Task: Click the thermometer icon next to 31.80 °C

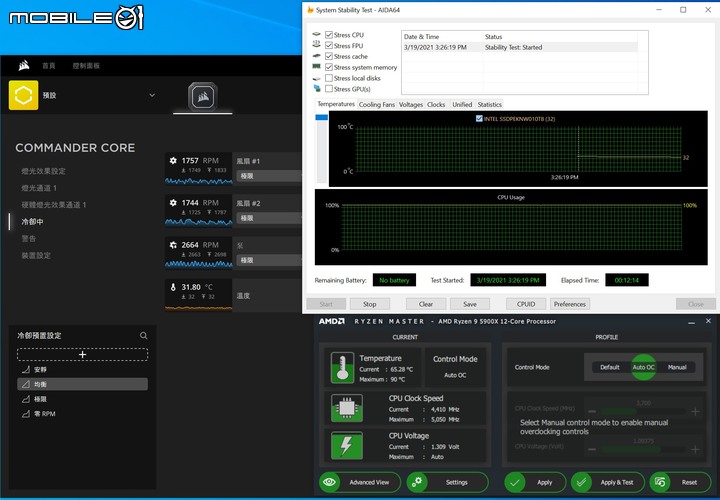Action: pyautogui.click(x=173, y=287)
